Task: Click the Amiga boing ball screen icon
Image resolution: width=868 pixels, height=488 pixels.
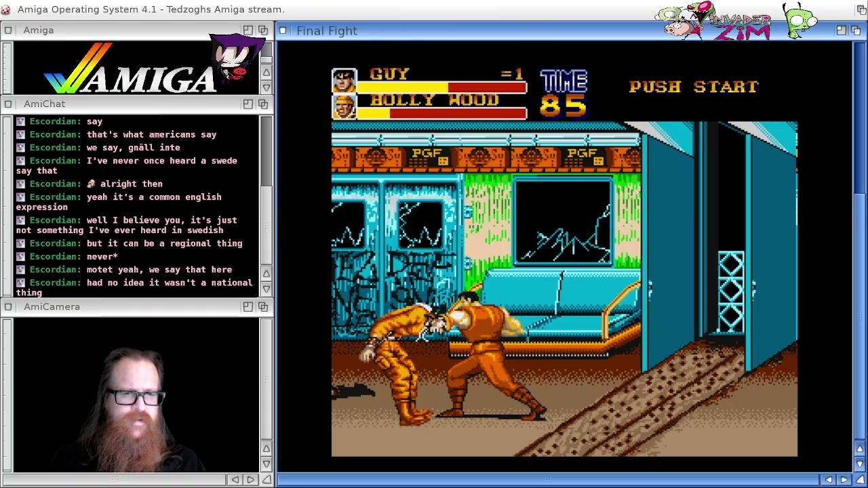Action: (5, 9)
